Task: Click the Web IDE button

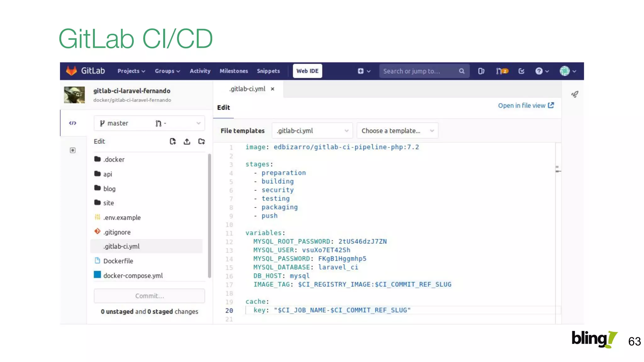Action: (307, 71)
